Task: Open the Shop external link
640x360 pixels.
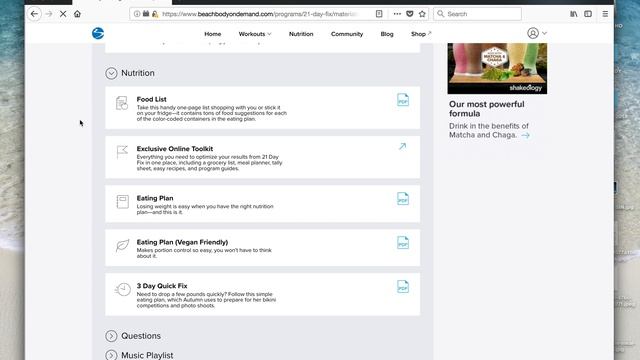Action: pos(421,34)
